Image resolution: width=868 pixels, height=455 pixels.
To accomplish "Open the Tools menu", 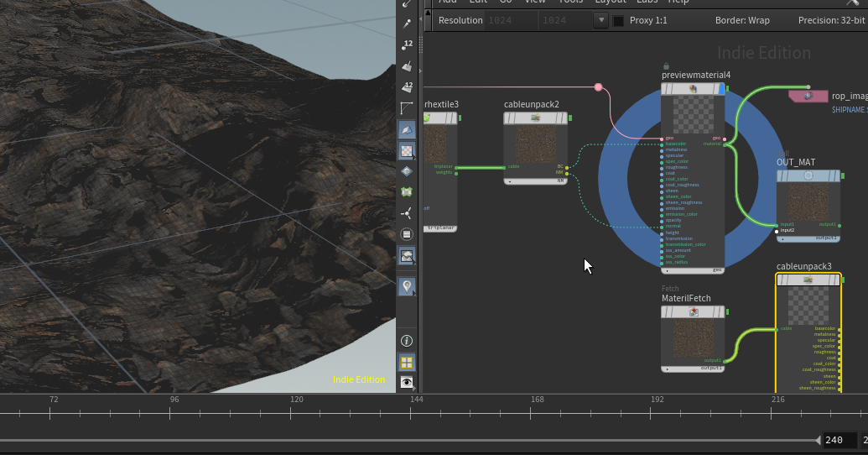I will tap(571, 3).
